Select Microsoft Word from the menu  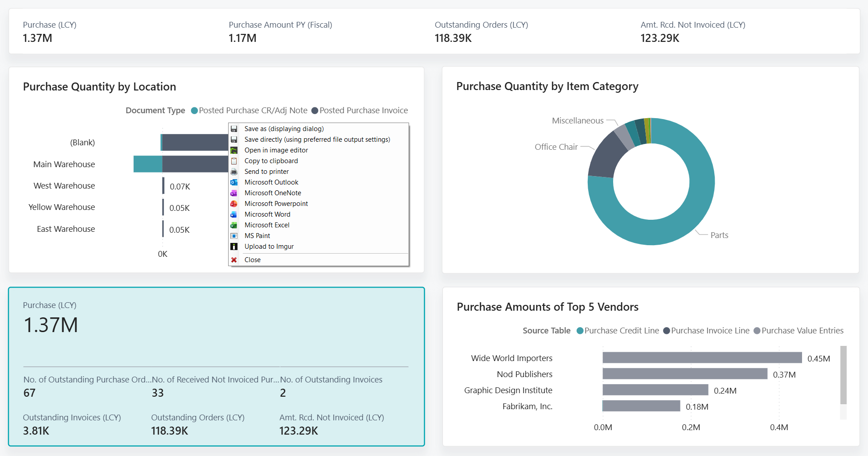coord(267,214)
